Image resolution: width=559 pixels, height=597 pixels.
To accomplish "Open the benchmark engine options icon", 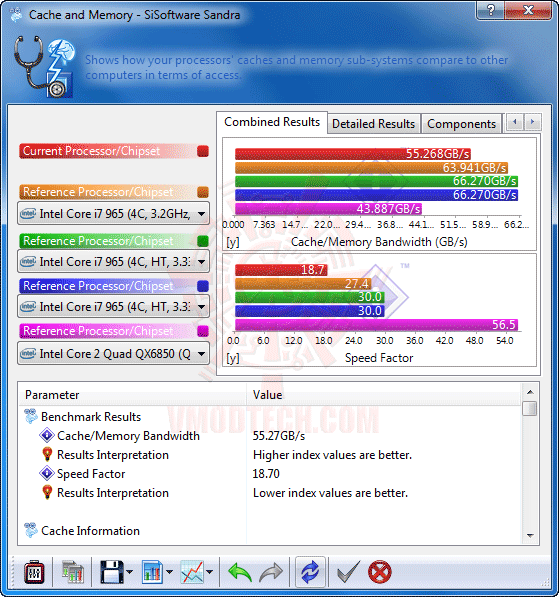I will (34, 571).
